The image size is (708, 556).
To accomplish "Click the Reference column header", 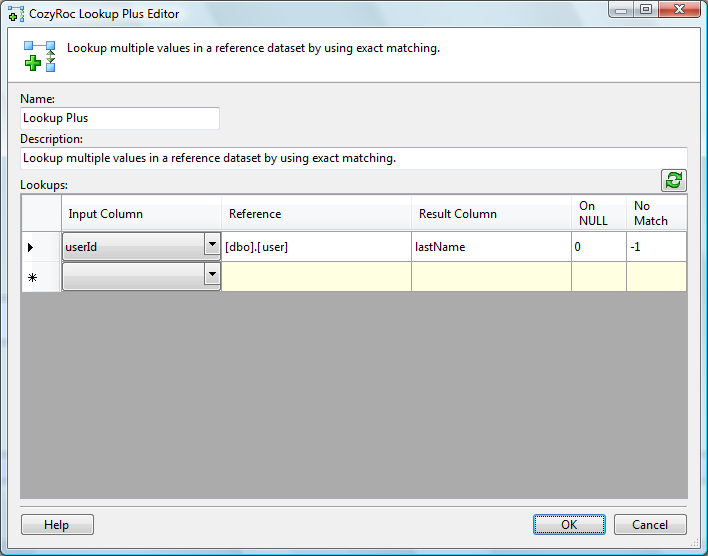I will [x=316, y=213].
